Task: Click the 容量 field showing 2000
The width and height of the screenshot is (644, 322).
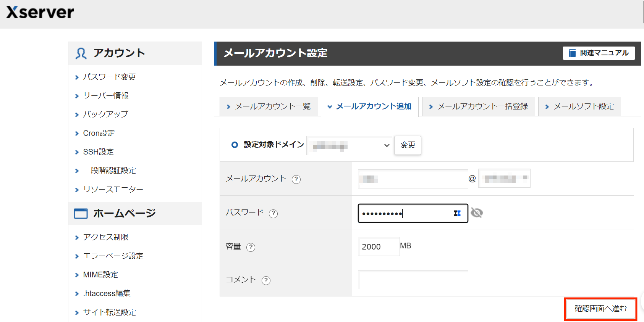Action: click(x=378, y=246)
